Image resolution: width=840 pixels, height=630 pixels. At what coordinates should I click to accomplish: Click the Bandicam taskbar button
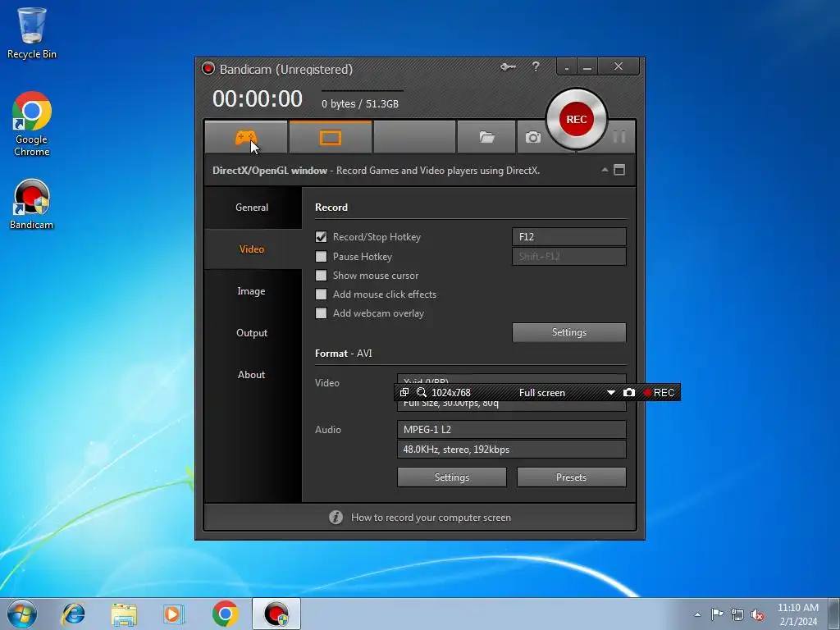point(276,614)
